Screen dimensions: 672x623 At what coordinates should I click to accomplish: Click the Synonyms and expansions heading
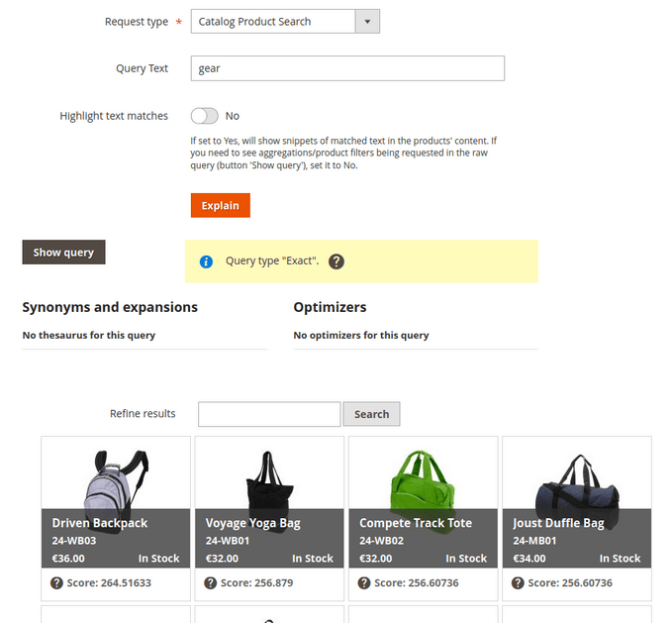point(110,307)
